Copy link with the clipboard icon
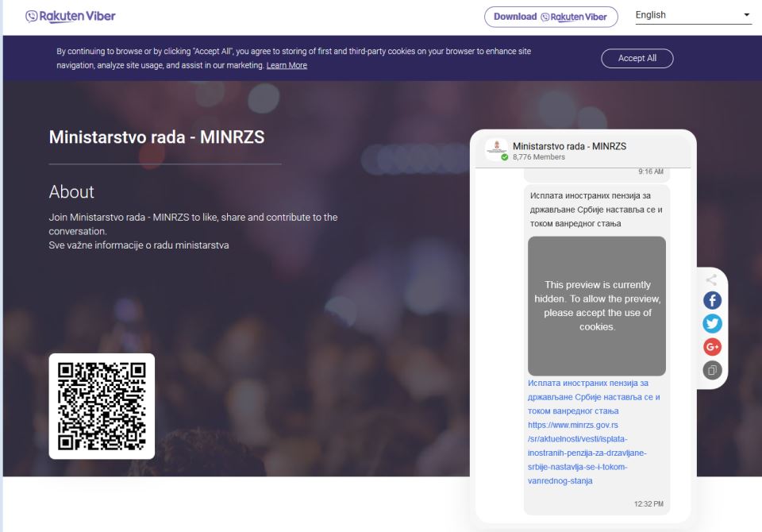This screenshot has height=532, width=762. (x=712, y=371)
